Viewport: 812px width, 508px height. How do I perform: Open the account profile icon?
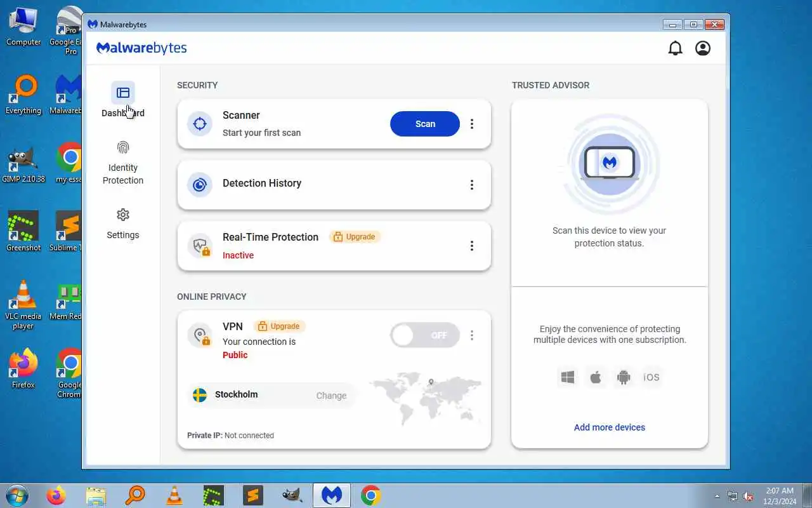tap(703, 48)
